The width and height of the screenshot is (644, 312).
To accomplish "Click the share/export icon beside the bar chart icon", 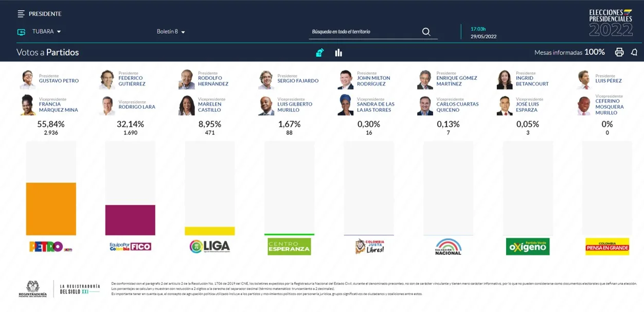I will pyautogui.click(x=320, y=53).
